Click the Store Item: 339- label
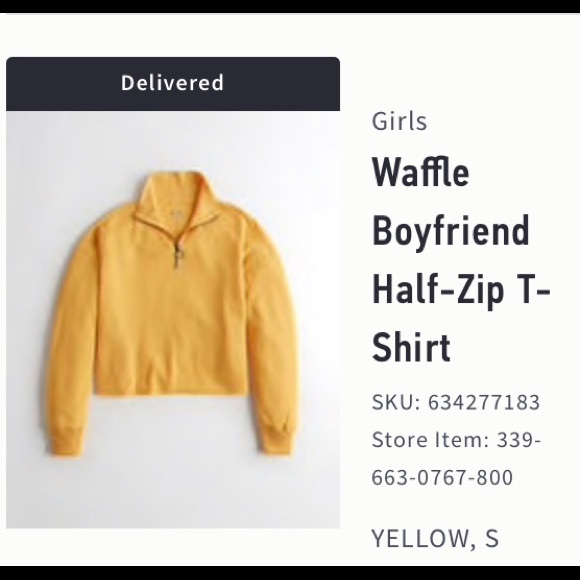This screenshot has height=580, width=580. click(456, 440)
